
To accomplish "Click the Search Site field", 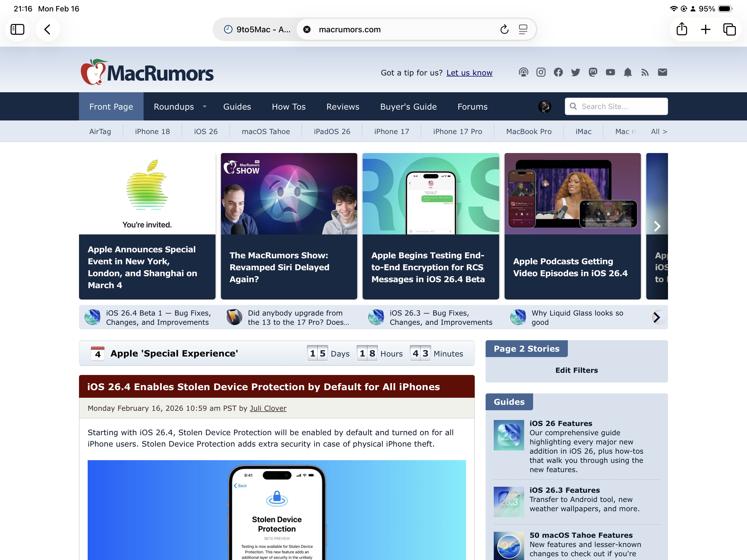I will pos(616,106).
